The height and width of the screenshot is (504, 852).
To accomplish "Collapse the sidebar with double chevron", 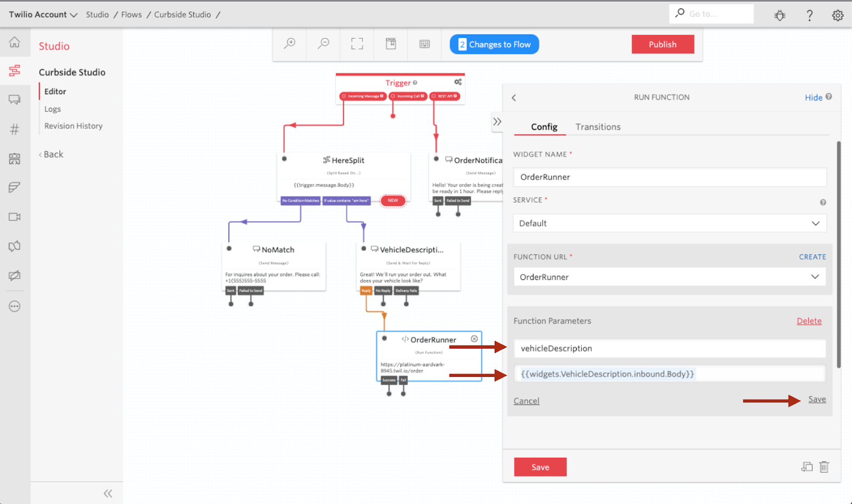I will click(x=108, y=493).
